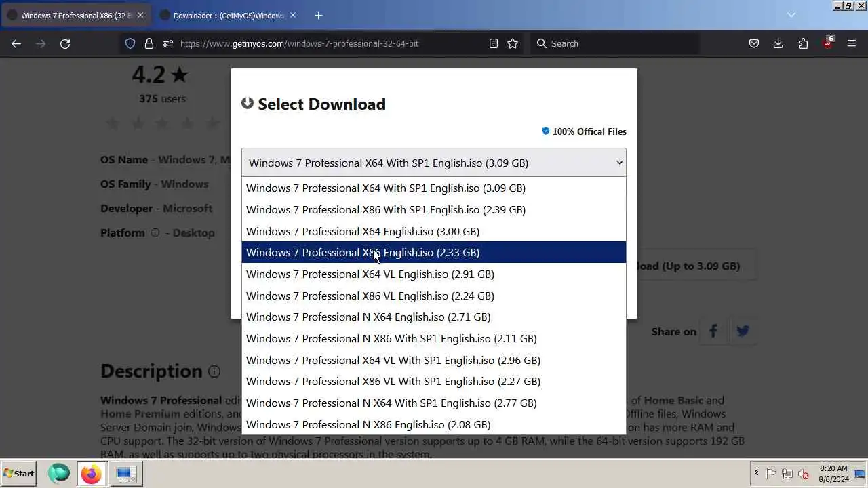The image size is (868, 488).
Task: Show site info via the padlock icon
Action: 149,43
